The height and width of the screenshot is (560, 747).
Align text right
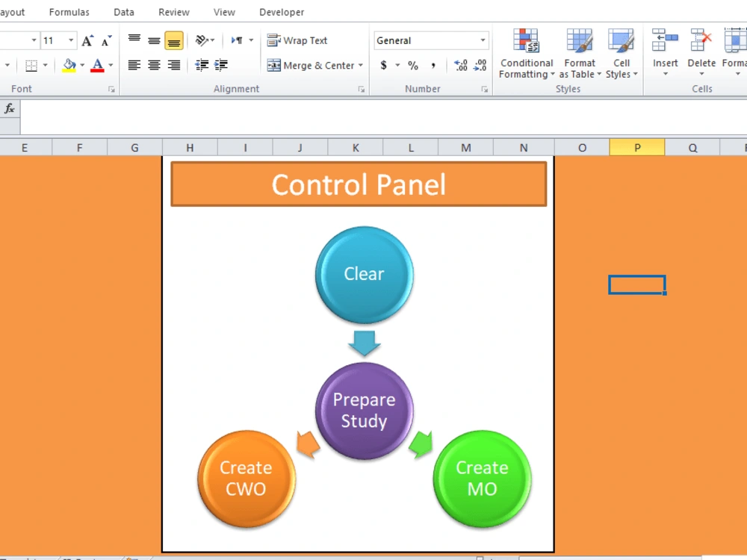pos(174,65)
